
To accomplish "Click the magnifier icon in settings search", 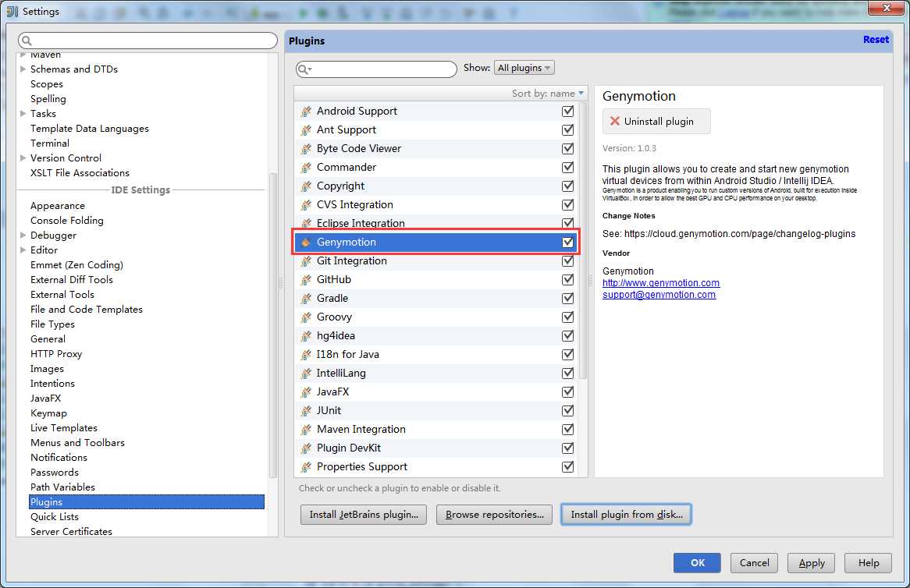I will [x=26, y=41].
